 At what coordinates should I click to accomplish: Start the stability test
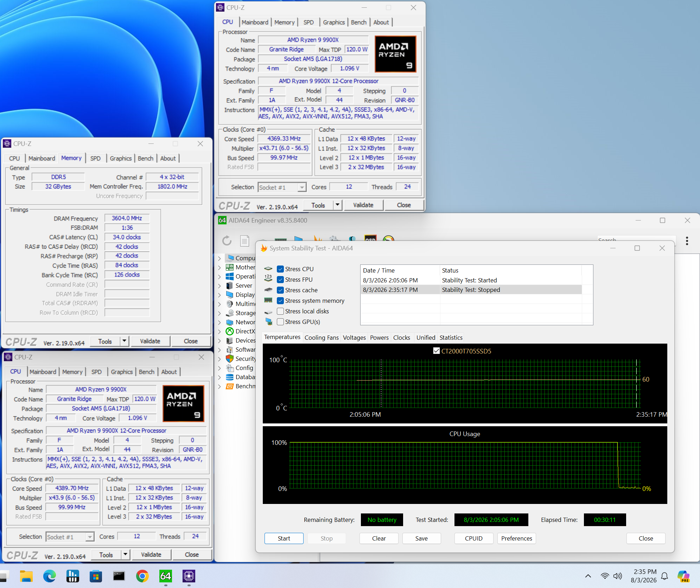[x=284, y=538]
